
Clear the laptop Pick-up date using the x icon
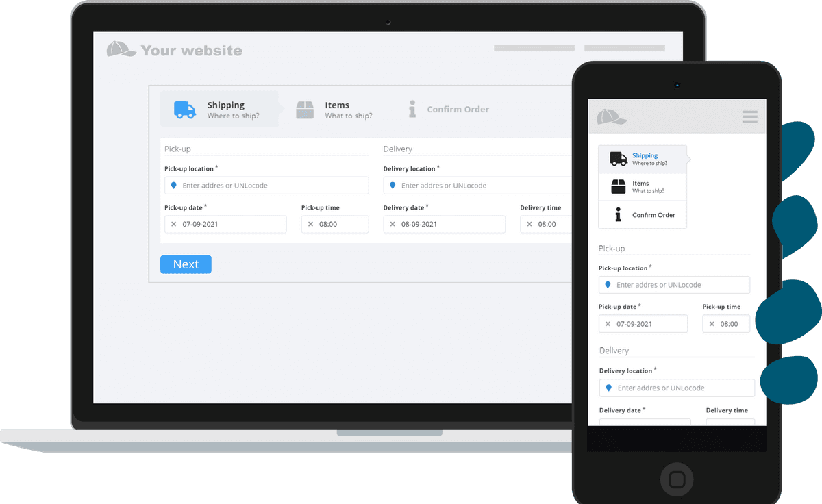[174, 224]
